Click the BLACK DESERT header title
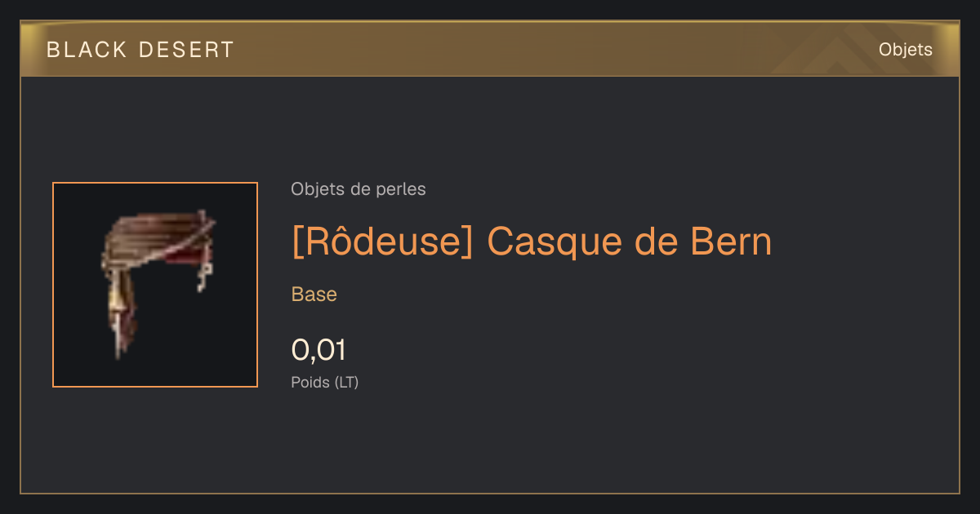The height and width of the screenshot is (514, 980). coord(140,50)
